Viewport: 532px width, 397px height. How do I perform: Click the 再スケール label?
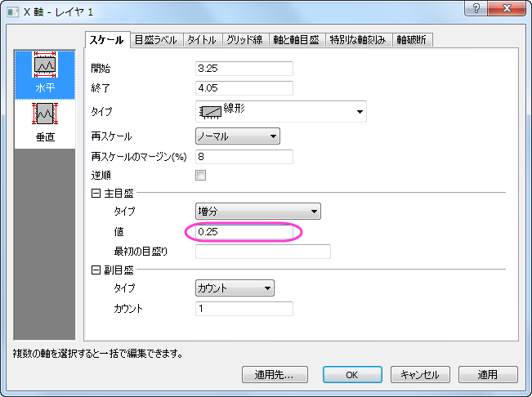tap(111, 136)
